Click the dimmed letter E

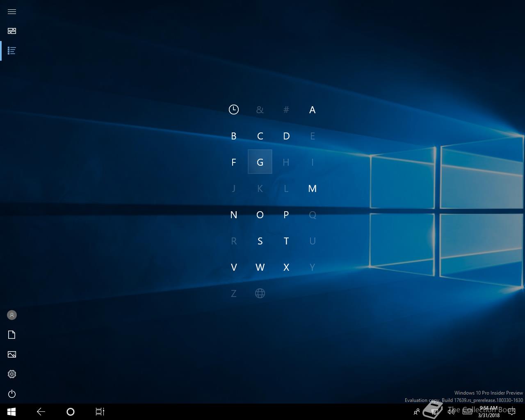(313, 136)
